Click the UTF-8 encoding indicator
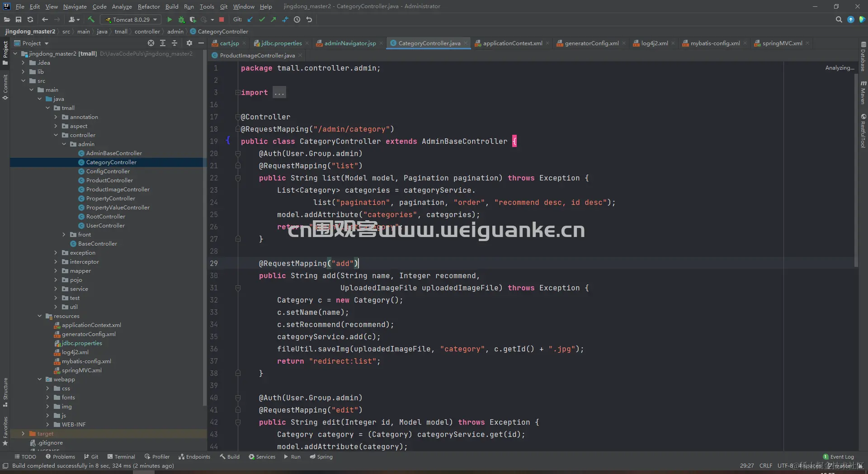 click(x=786, y=465)
